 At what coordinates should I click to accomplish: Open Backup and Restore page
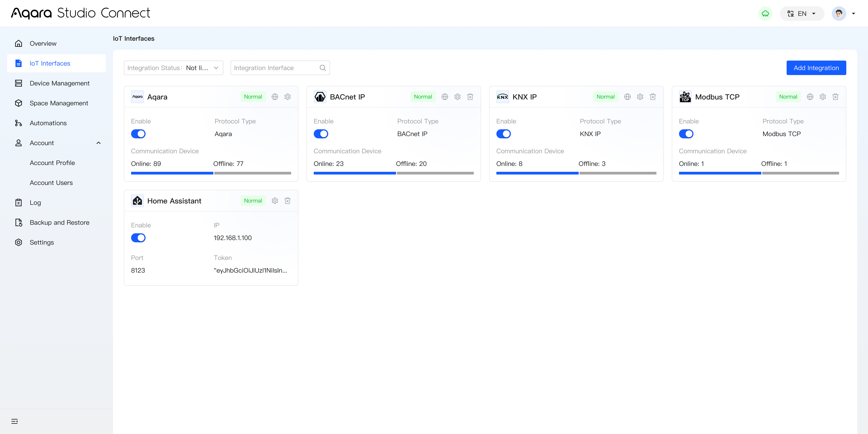tap(59, 222)
